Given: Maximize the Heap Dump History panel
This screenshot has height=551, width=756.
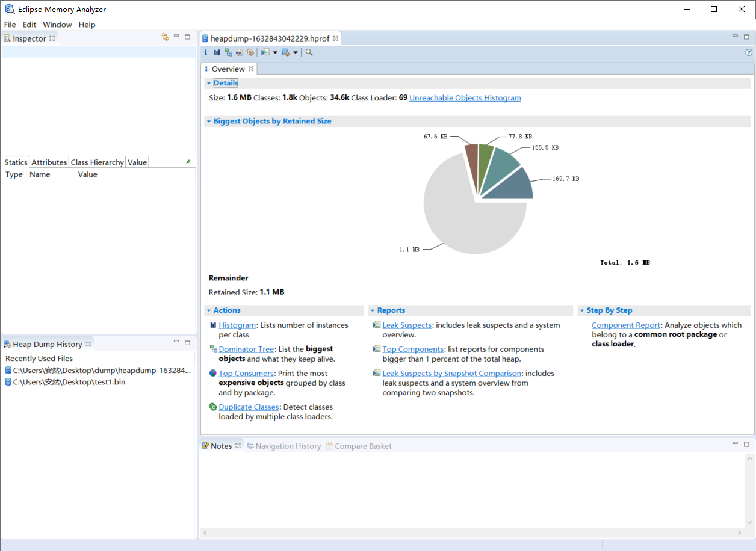Looking at the screenshot, I should (187, 342).
